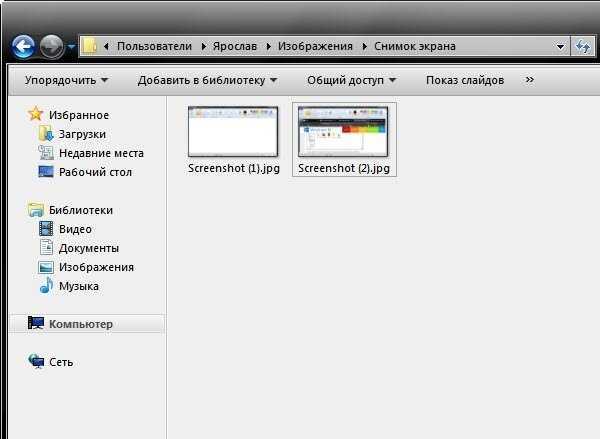The height and width of the screenshot is (439, 600).
Task: Go back with the blue Back arrow
Action: coord(23,47)
